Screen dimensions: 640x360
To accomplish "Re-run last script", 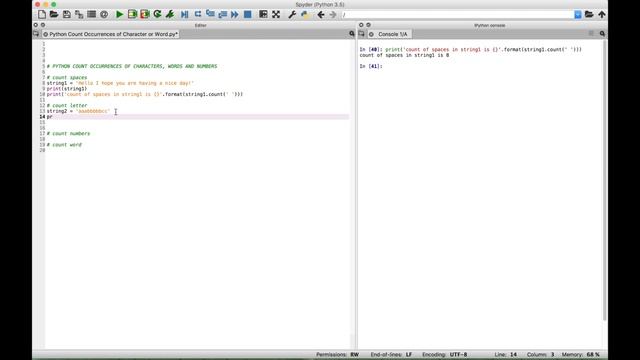I will click(157, 14).
